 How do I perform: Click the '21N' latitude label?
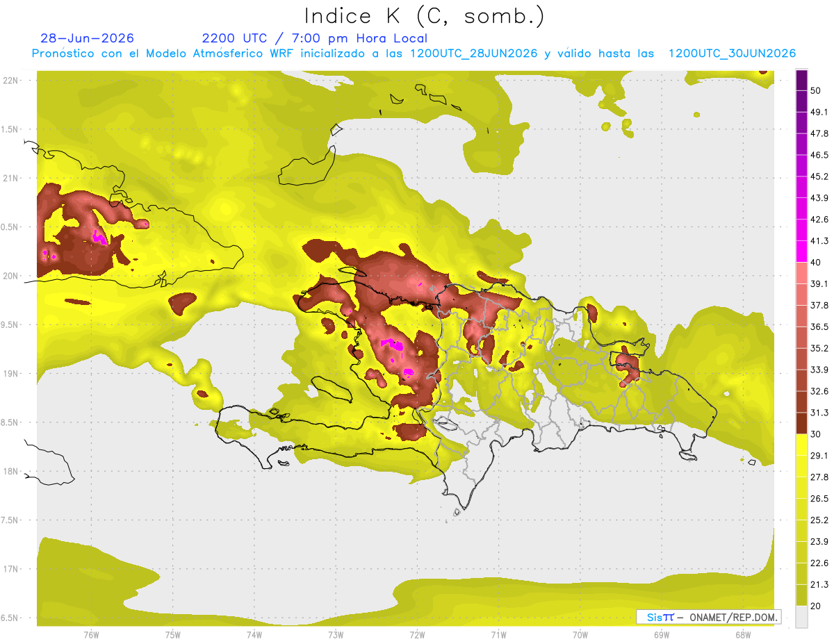click(12, 179)
